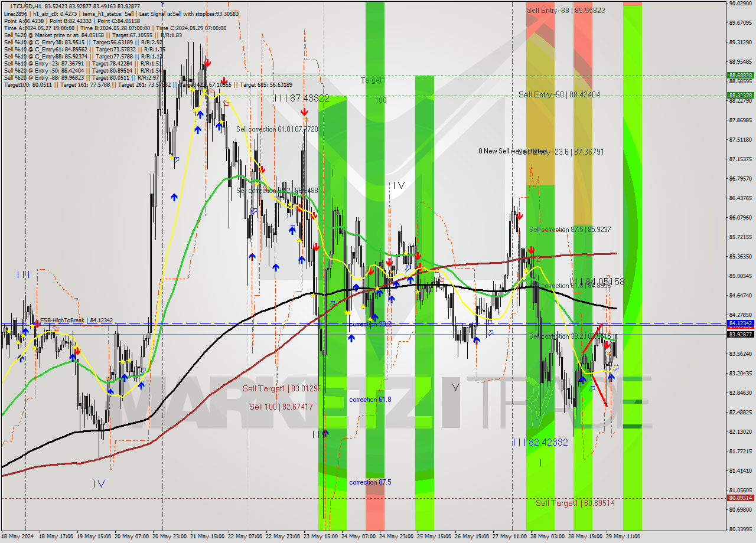Click the 'FSB-HighToBreak | 84.12342' label
Image resolution: width=756 pixels, height=543 pixels.
pos(76,320)
